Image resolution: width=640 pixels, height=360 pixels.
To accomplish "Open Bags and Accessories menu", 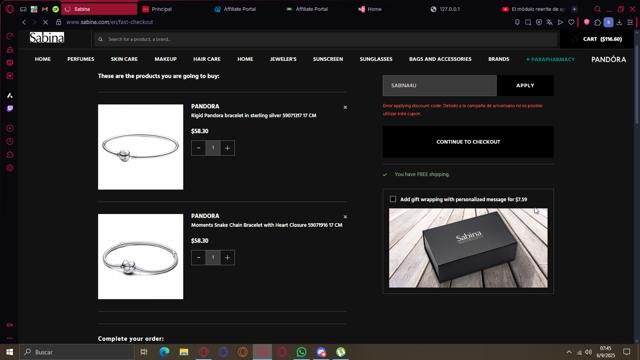I will [x=440, y=59].
